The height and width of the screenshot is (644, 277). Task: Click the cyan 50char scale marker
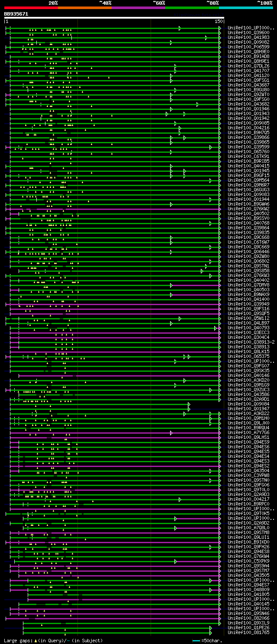[x=196, y=640]
